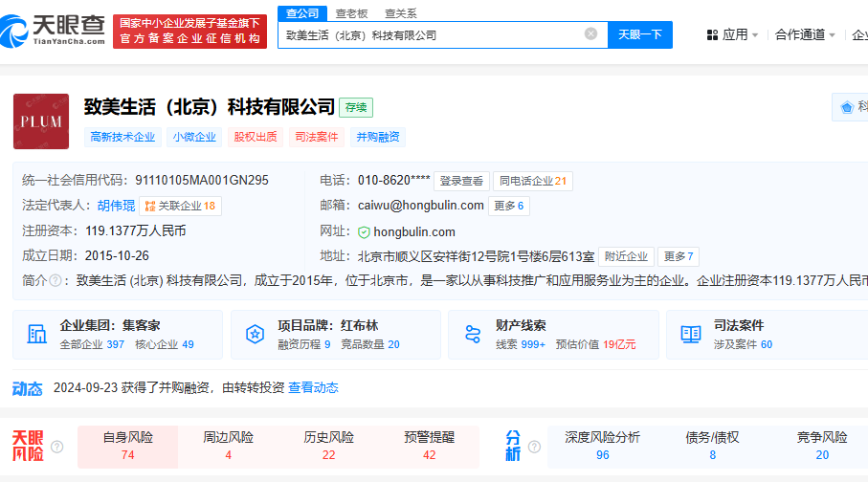The width and height of the screenshot is (868, 482).
Task: Click the project brand star hexagon icon
Action: tap(255, 335)
